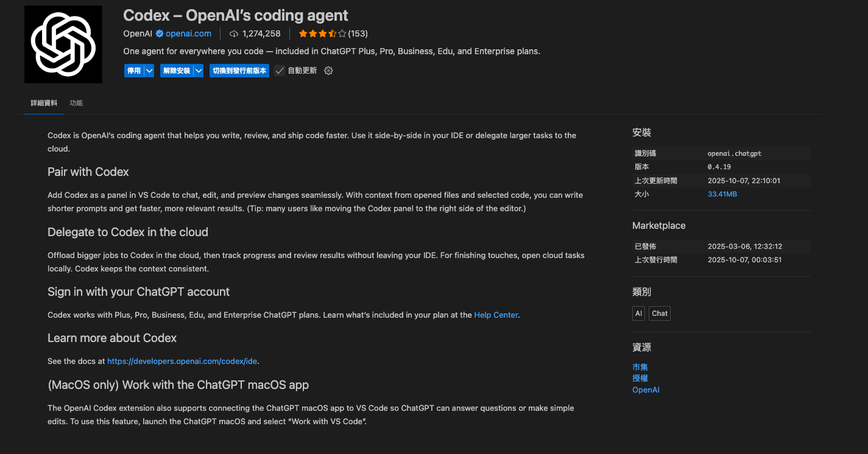
Task: Open the OpenAI resource link
Action: pos(646,389)
